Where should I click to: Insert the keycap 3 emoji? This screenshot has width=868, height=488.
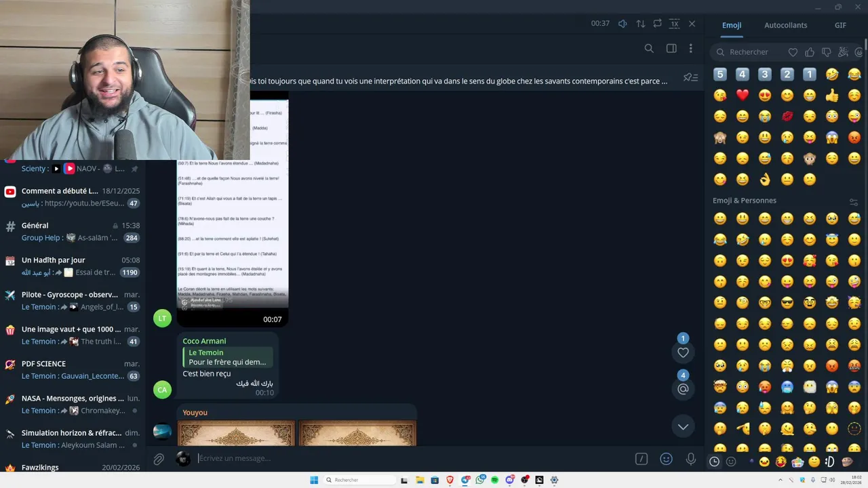765,75
